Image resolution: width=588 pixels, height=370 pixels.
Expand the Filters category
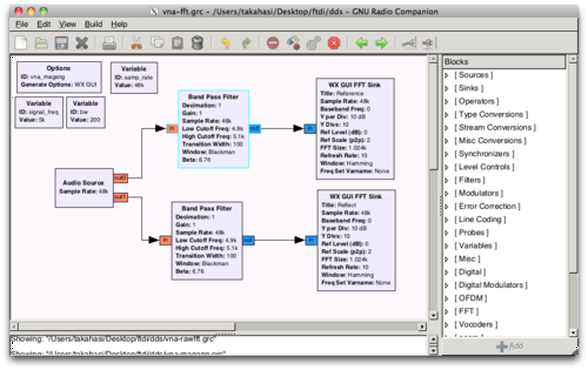(447, 180)
